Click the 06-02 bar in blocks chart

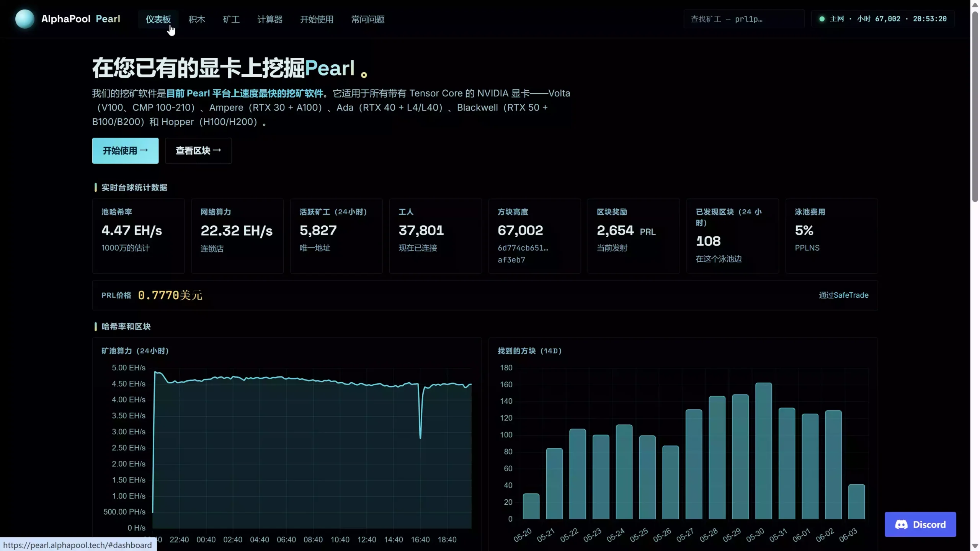[x=833, y=465]
